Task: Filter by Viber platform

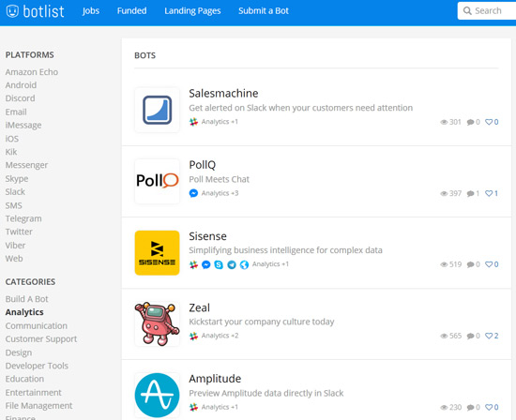Action: 15,246
